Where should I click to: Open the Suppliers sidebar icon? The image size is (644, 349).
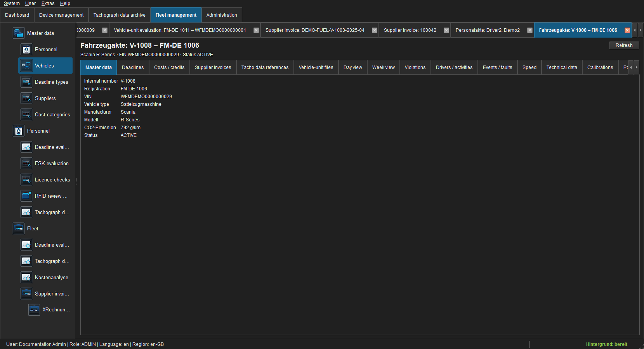(x=26, y=98)
